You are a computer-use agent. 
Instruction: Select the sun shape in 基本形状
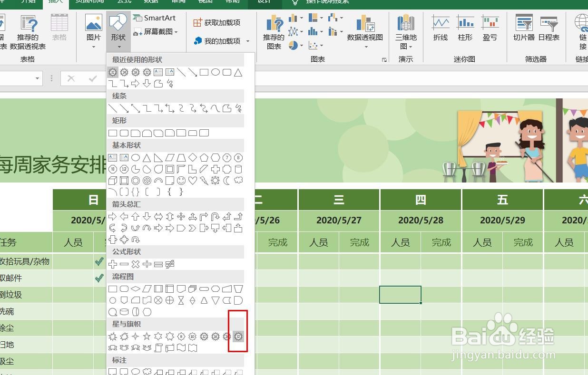tap(216, 181)
